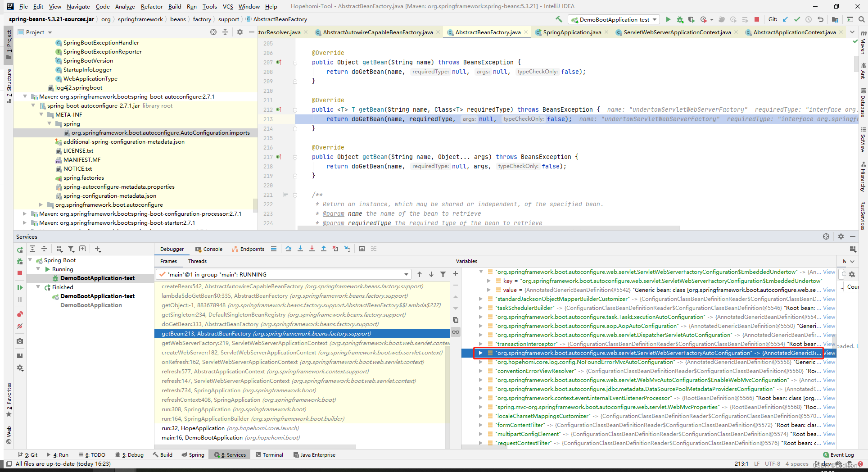This screenshot has width=868, height=472.
Task: Click UTF-8 encoding in status bar
Action: (x=773, y=463)
